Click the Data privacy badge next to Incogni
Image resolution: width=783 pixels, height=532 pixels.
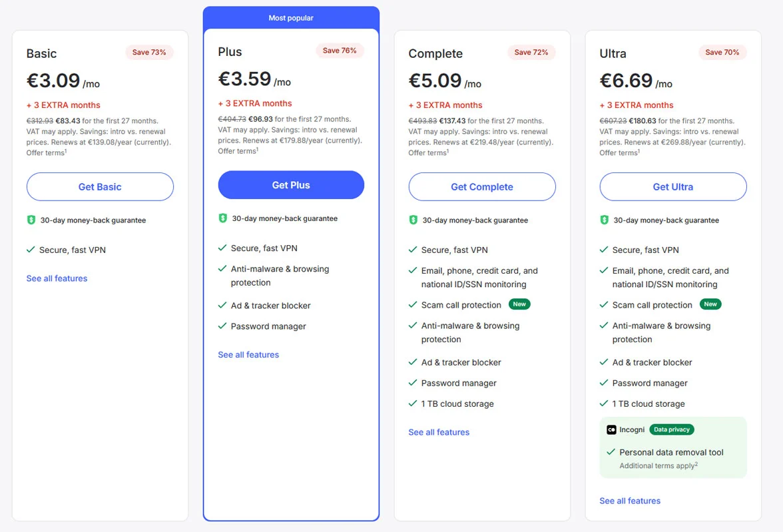(671, 429)
